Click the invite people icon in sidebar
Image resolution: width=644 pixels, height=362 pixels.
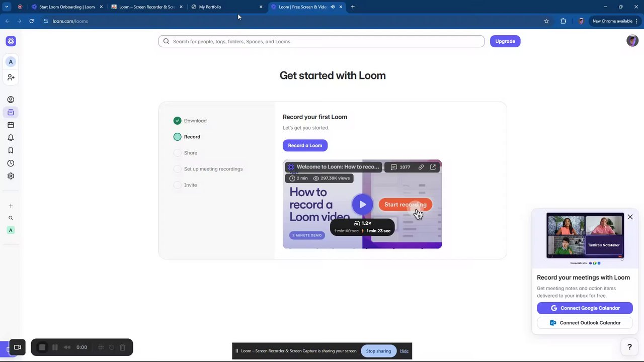pos(11,77)
